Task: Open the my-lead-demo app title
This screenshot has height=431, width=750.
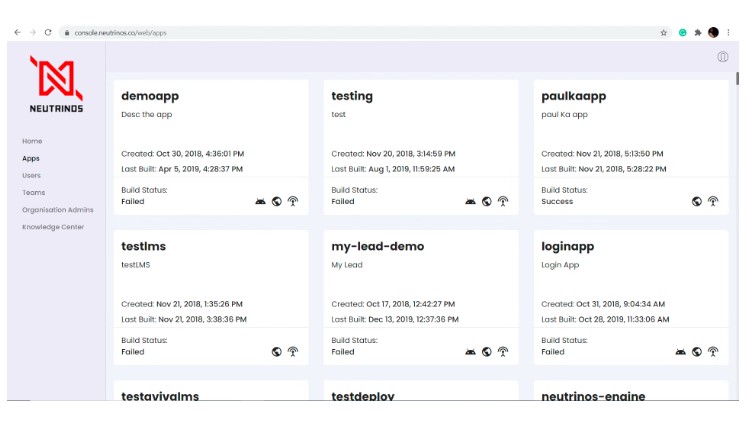Action: 378,246
